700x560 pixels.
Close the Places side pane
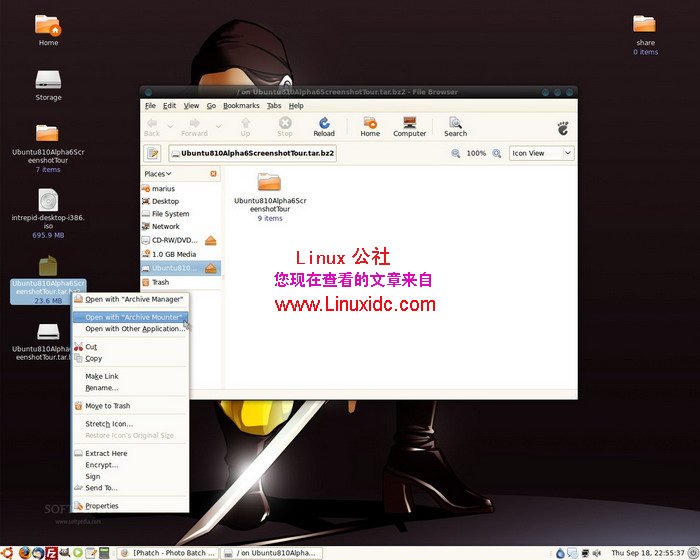coord(213,174)
